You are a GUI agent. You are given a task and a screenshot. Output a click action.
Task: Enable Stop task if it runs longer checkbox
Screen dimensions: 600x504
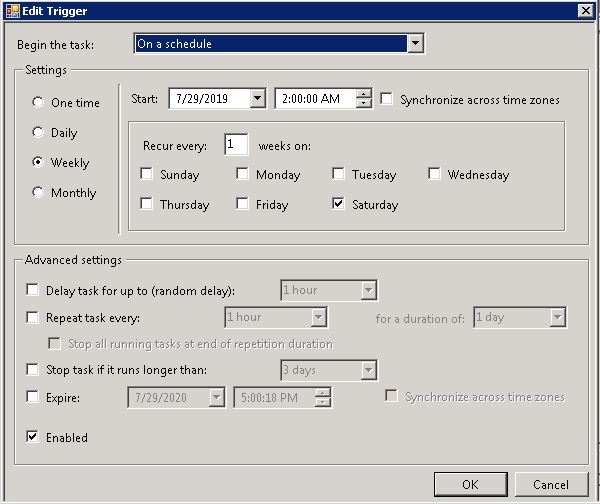(33, 370)
